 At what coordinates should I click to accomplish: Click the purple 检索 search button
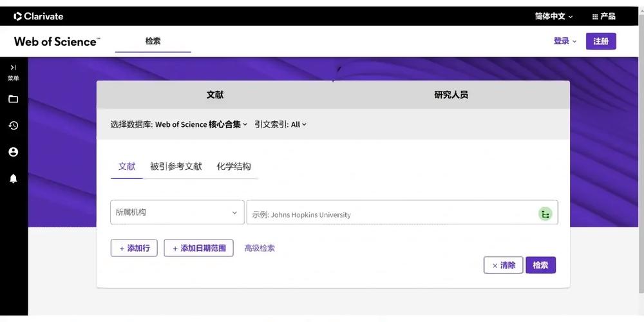(x=540, y=265)
